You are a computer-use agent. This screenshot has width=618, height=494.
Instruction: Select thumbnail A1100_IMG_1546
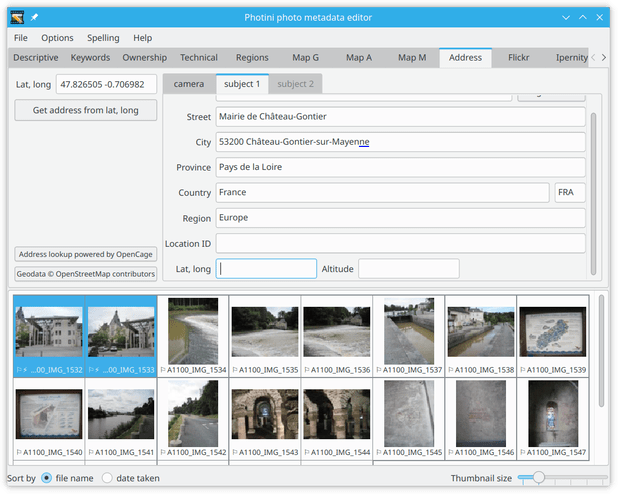tap(481, 419)
